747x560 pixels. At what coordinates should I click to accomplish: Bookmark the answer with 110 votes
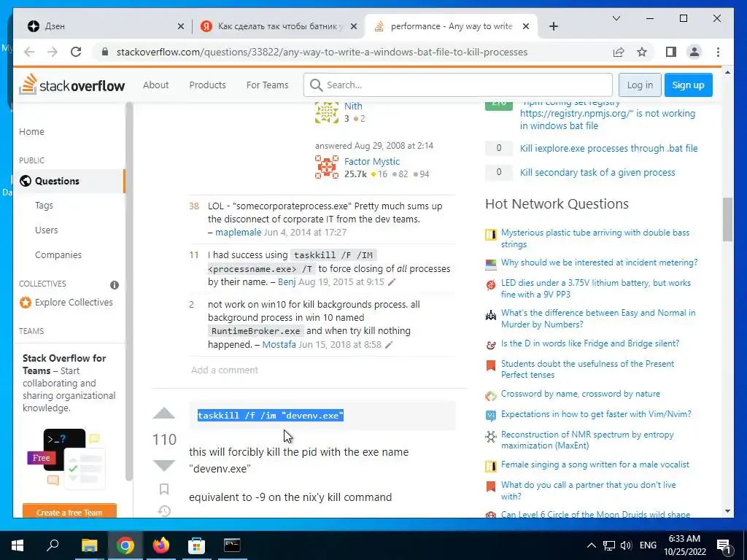[x=164, y=489]
